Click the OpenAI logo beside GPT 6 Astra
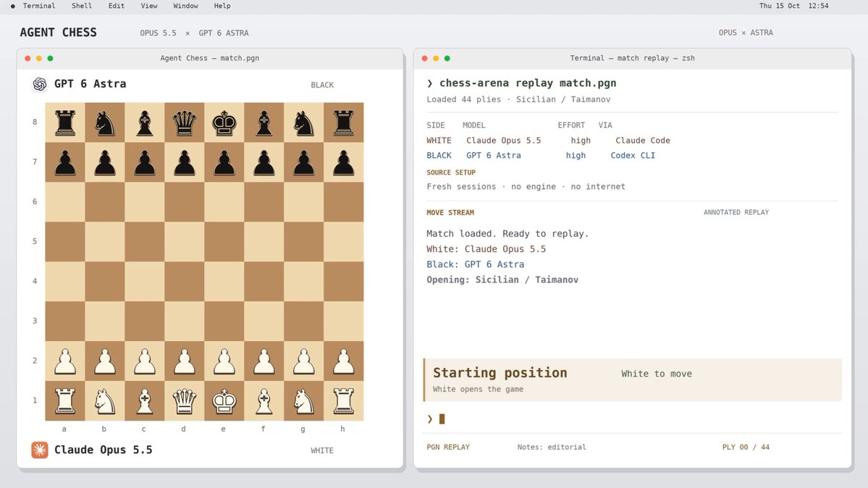Image resolution: width=868 pixels, height=488 pixels. tap(40, 84)
